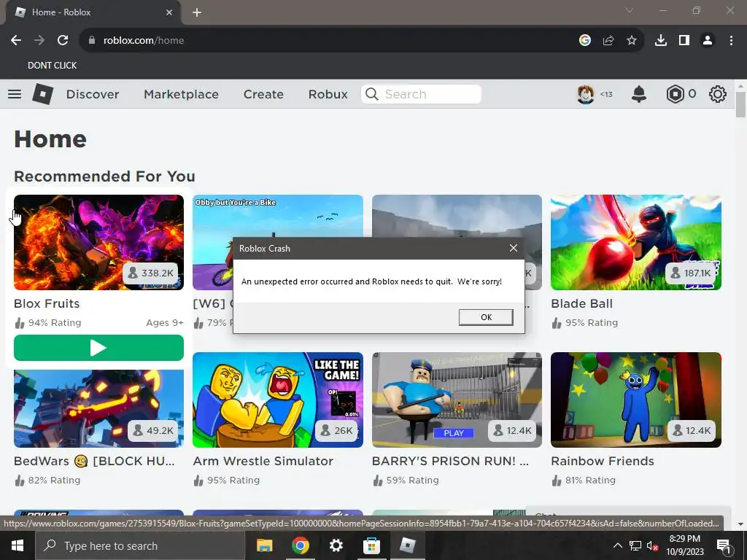Open the Blox Fruits title link

point(47,303)
